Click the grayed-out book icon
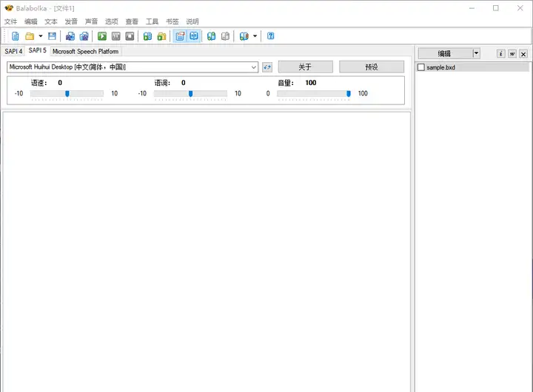The width and height of the screenshot is (533, 392). pyautogui.click(x=225, y=36)
